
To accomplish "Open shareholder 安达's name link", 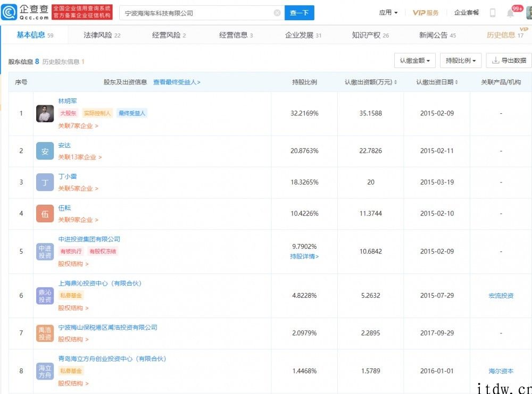I will click(x=64, y=145).
